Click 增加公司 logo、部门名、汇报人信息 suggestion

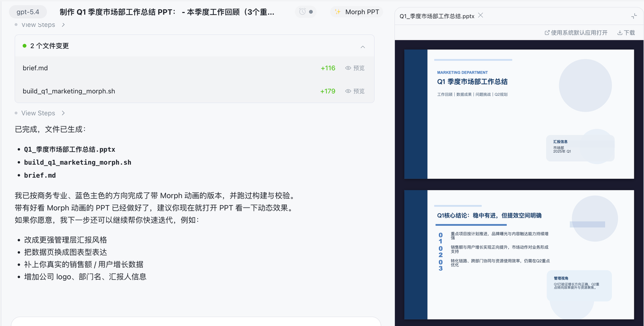[x=85, y=277]
